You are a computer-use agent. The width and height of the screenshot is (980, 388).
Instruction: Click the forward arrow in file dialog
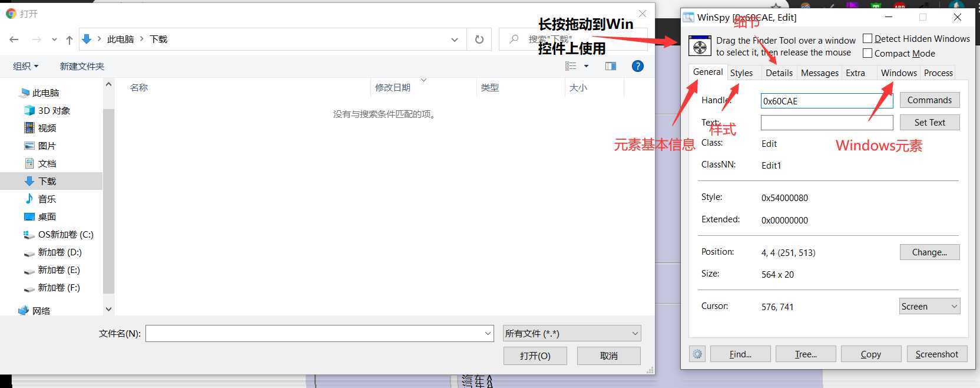tap(37, 40)
